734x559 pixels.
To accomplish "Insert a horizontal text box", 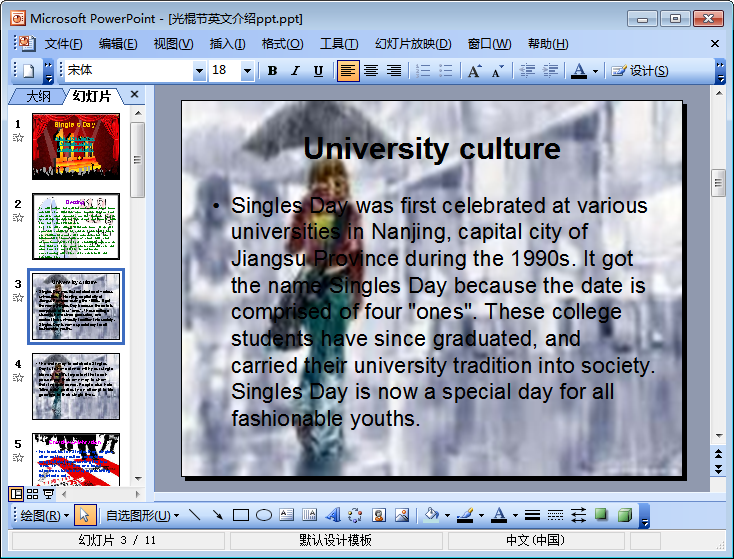I will click(x=286, y=515).
